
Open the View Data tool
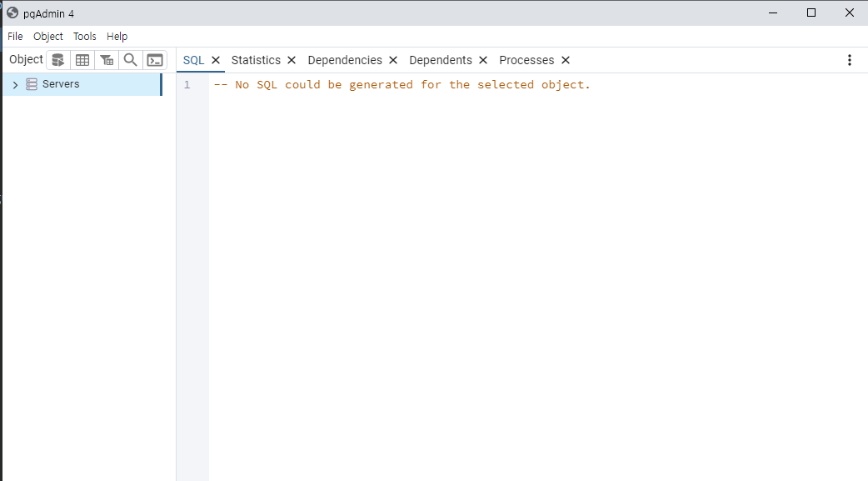click(82, 59)
